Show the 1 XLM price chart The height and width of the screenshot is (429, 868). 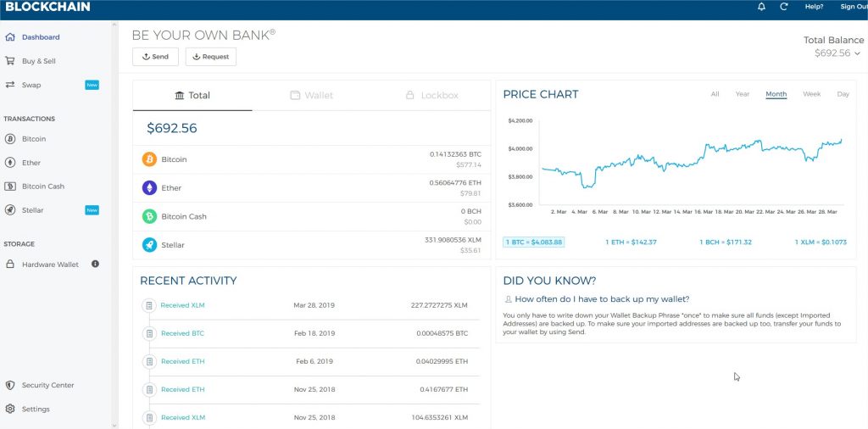coord(821,242)
